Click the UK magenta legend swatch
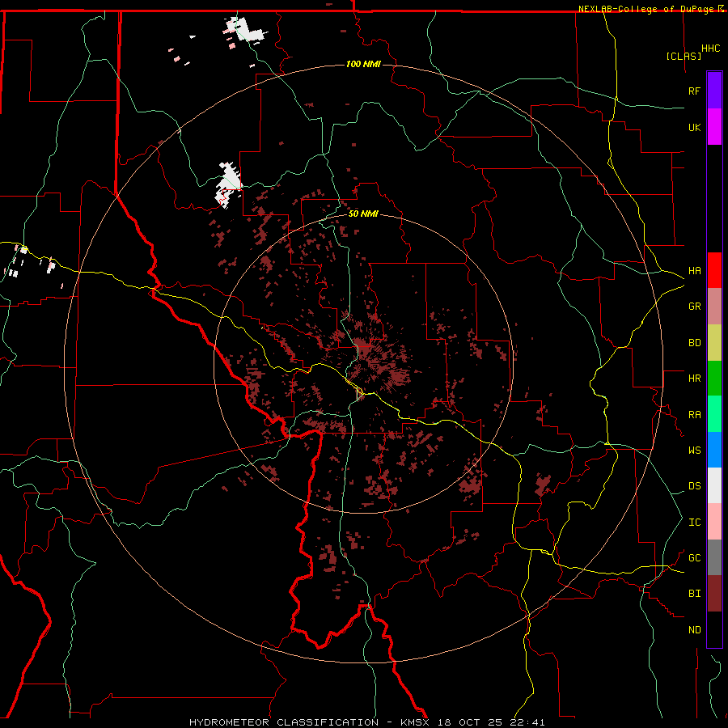Screen dimensions: 728x728 714,127
